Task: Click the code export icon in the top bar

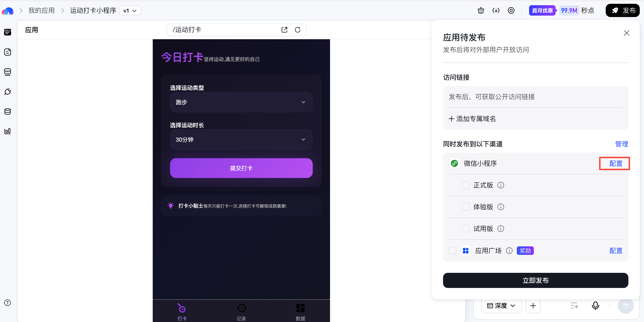Action: [496, 10]
